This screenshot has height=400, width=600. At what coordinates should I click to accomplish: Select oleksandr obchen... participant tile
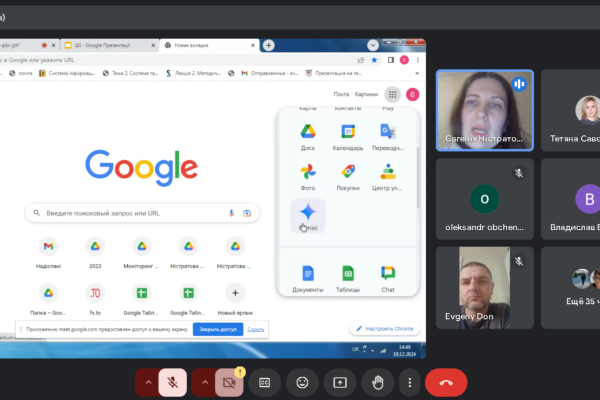(x=485, y=199)
